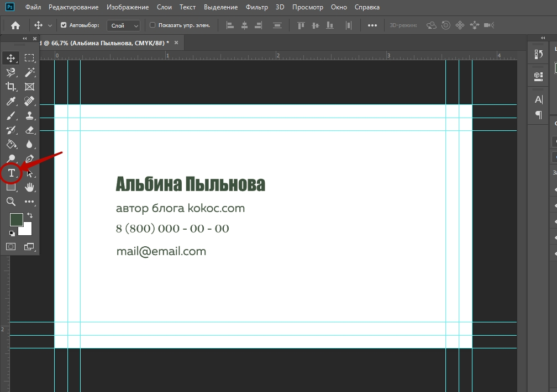
Task: Pick the Rectangular Marquee tool
Action: 29,58
